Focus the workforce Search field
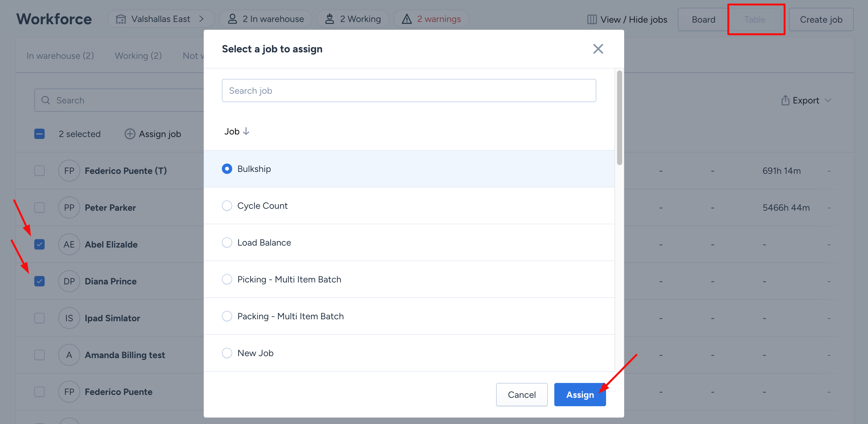The height and width of the screenshot is (424, 868). point(119,101)
